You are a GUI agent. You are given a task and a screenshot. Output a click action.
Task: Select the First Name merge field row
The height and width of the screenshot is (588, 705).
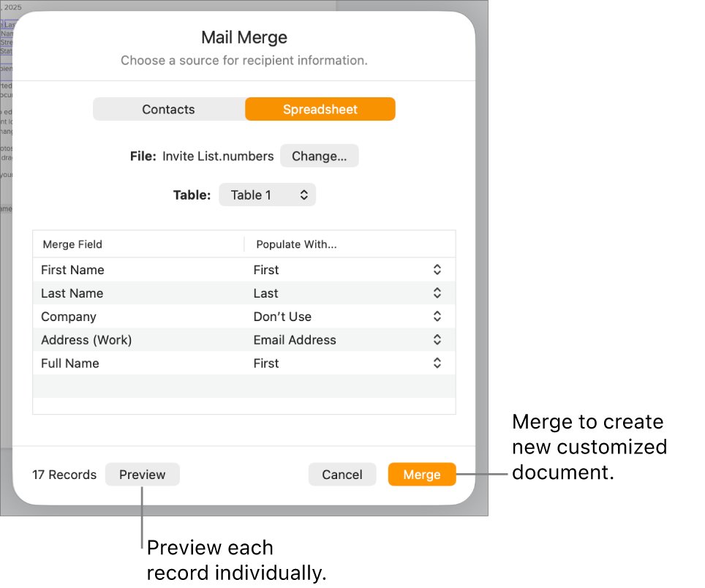(244, 270)
